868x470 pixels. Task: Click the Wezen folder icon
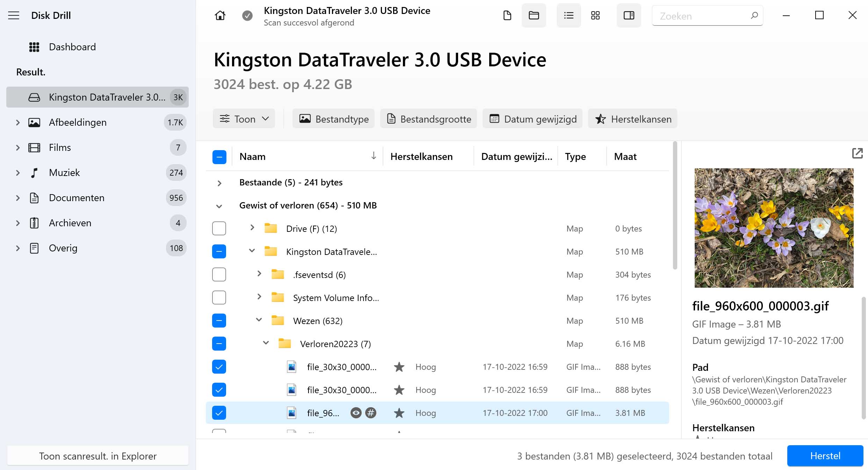[278, 320]
